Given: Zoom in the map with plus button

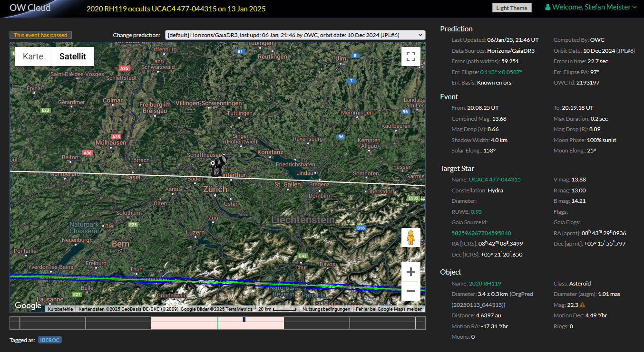Looking at the screenshot, I should [x=411, y=272].
